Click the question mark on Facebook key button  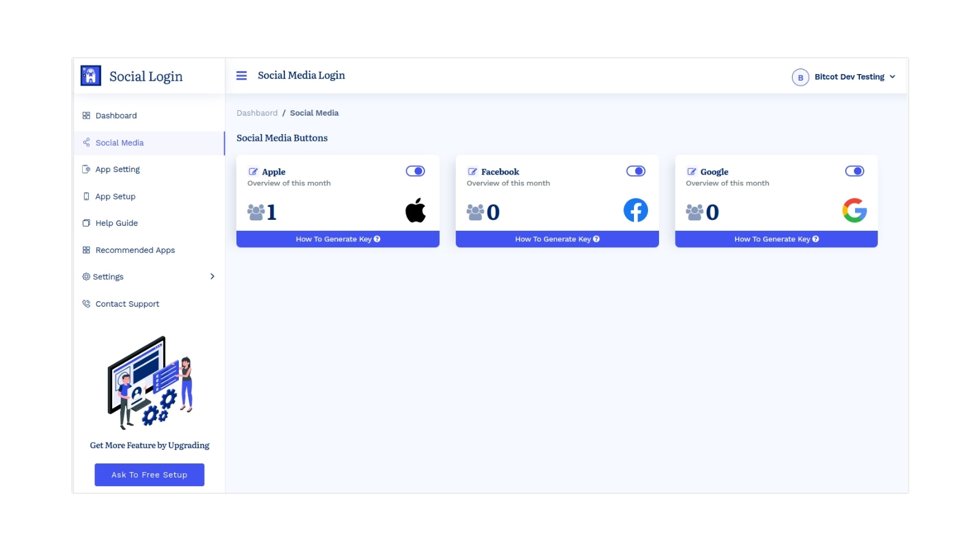click(x=597, y=239)
